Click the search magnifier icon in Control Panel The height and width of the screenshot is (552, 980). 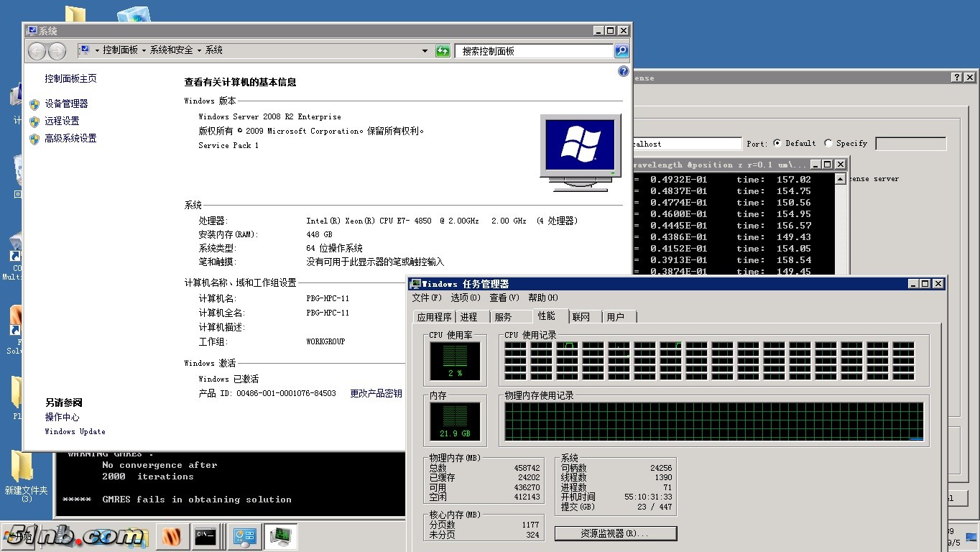click(621, 51)
